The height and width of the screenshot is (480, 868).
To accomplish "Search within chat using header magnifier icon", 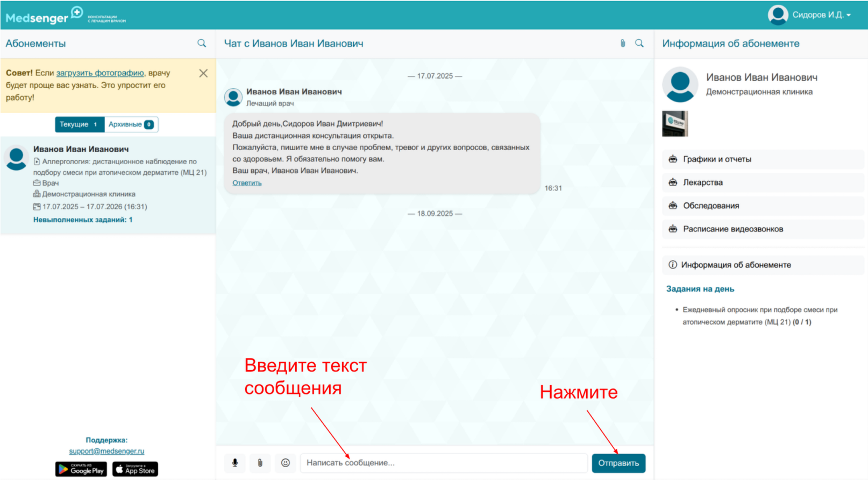I will click(x=639, y=44).
